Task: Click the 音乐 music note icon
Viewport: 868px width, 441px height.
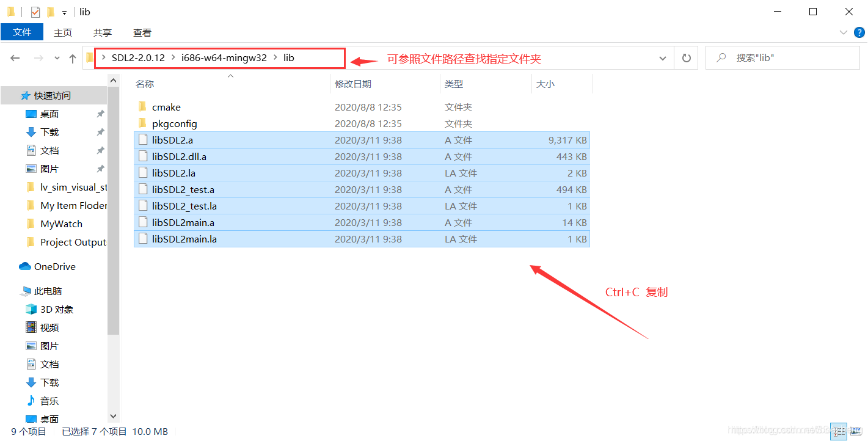Action: [31, 401]
